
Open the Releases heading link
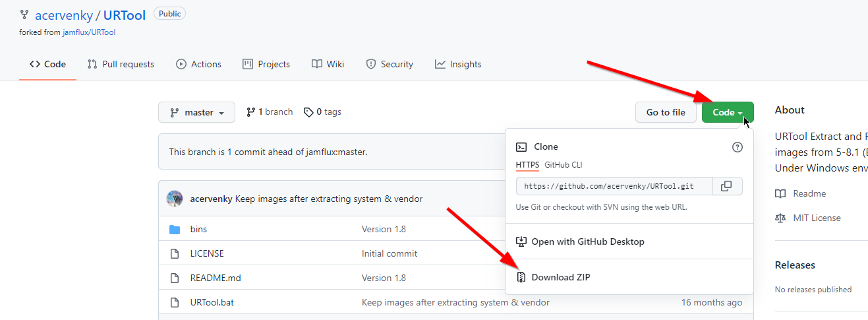795,265
